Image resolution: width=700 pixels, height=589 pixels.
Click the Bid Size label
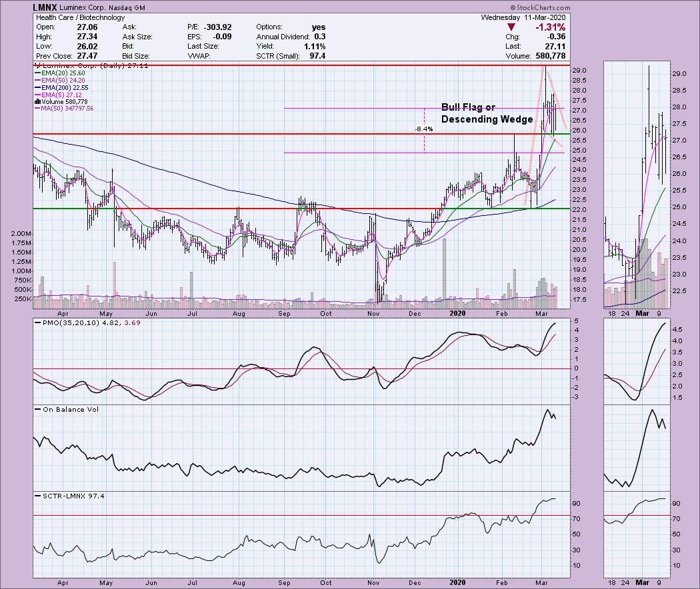click(x=136, y=56)
